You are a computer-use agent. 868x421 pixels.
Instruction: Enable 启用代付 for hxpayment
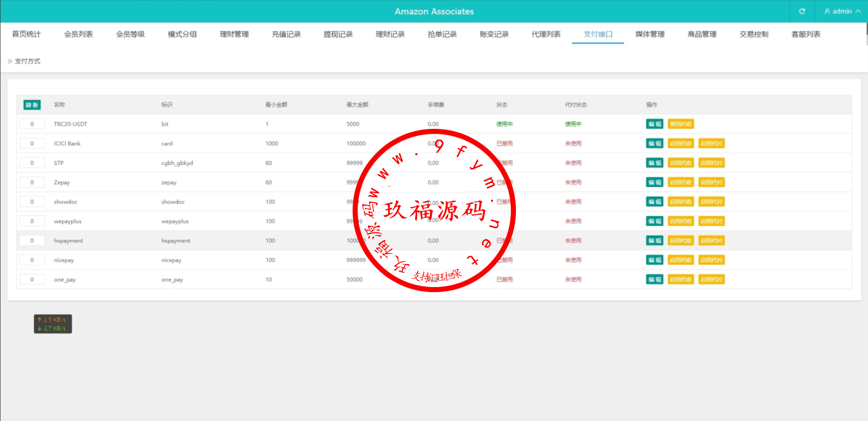711,241
